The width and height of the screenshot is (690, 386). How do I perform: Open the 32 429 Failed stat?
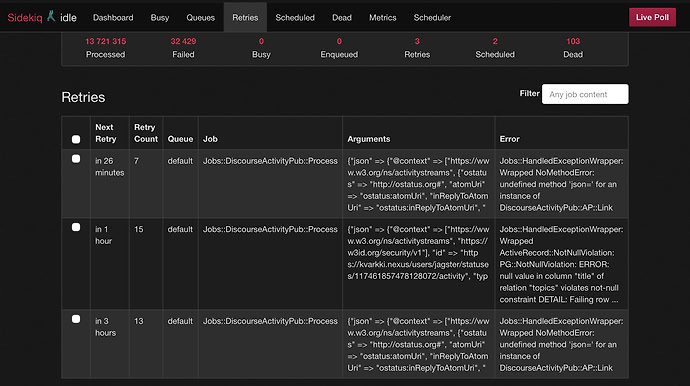click(183, 48)
